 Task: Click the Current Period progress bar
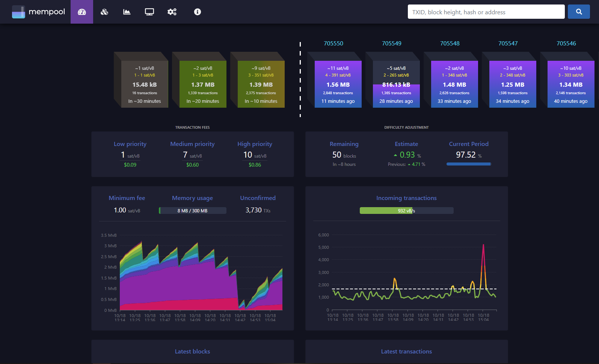pyautogui.click(x=469, y=164)
